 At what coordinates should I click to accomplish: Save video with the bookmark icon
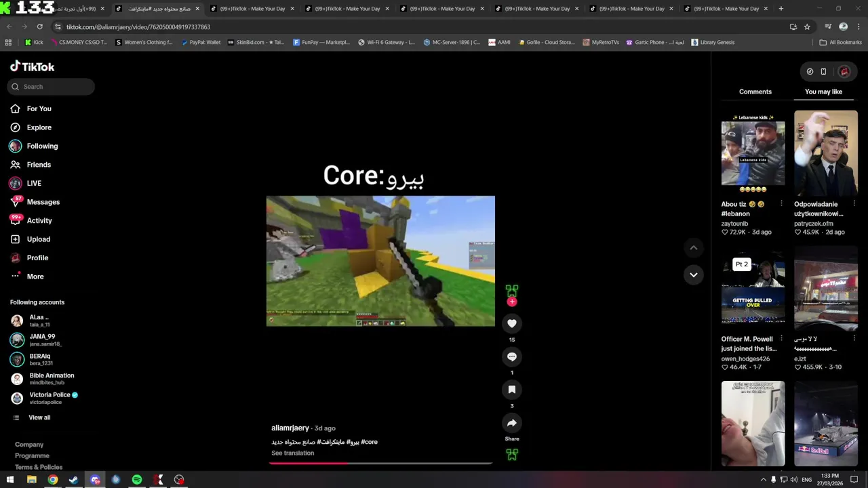tap(512, 390)
